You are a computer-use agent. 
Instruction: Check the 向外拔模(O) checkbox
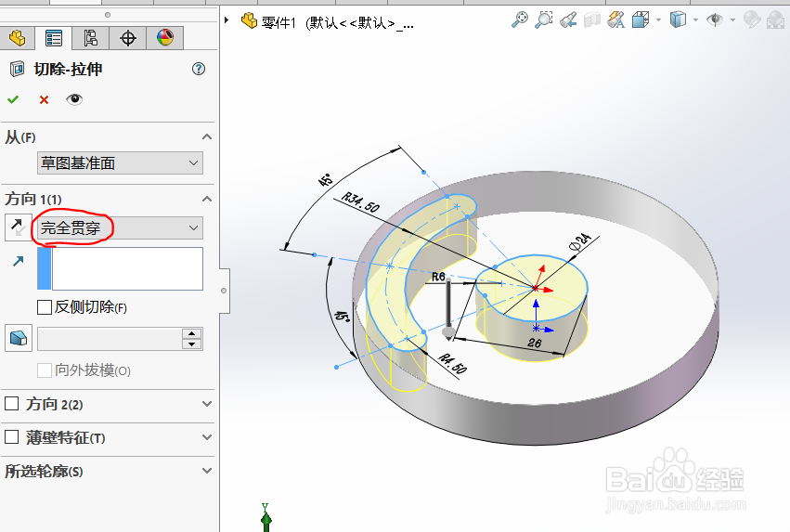pos(45,370)
